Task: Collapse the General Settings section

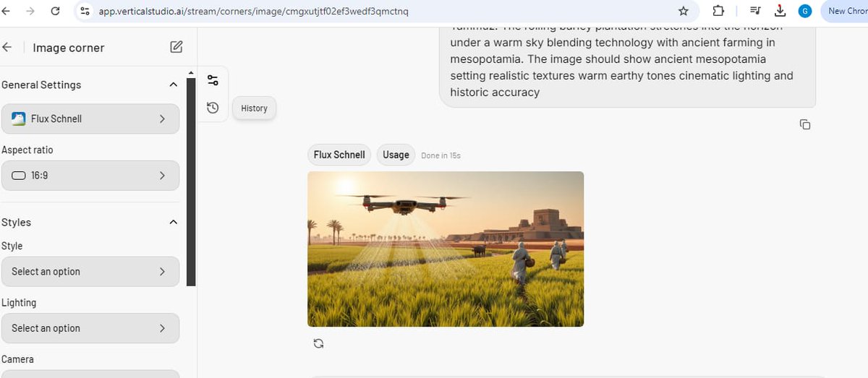Action: point(173,85)
